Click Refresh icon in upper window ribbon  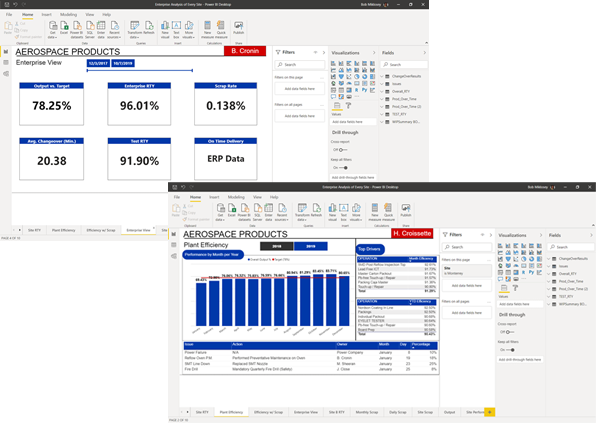(x=149, y=26)
